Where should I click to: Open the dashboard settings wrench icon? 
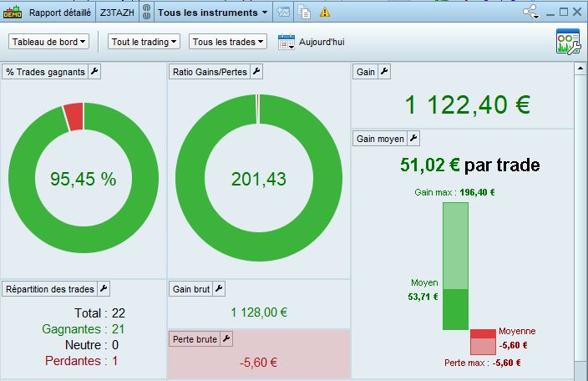pos(568,42)
